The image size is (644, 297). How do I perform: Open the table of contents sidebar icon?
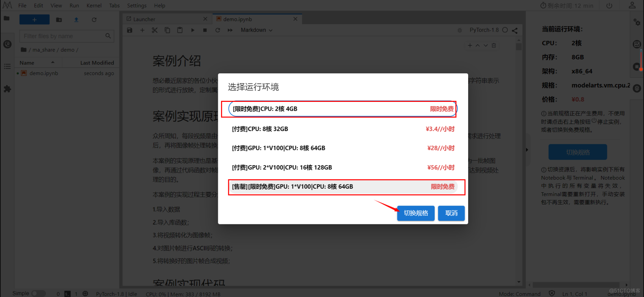7,67
